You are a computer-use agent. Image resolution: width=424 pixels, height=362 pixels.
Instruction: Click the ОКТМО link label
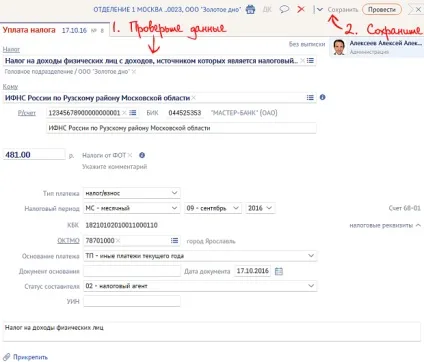coord(68,241)
